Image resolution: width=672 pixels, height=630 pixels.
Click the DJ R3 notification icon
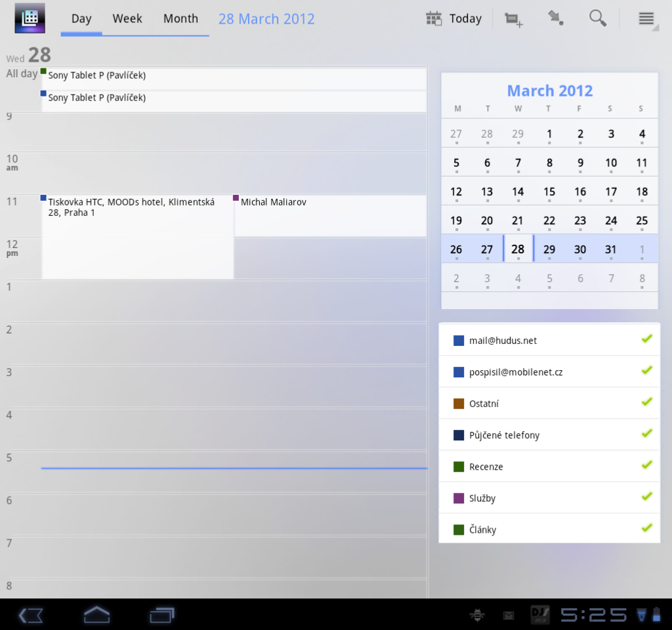coord(539,615)
